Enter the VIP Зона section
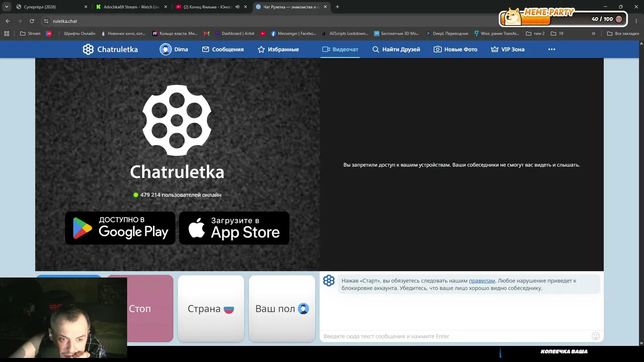The height and width of the screenshot is (362, 644). pos(508,49)
